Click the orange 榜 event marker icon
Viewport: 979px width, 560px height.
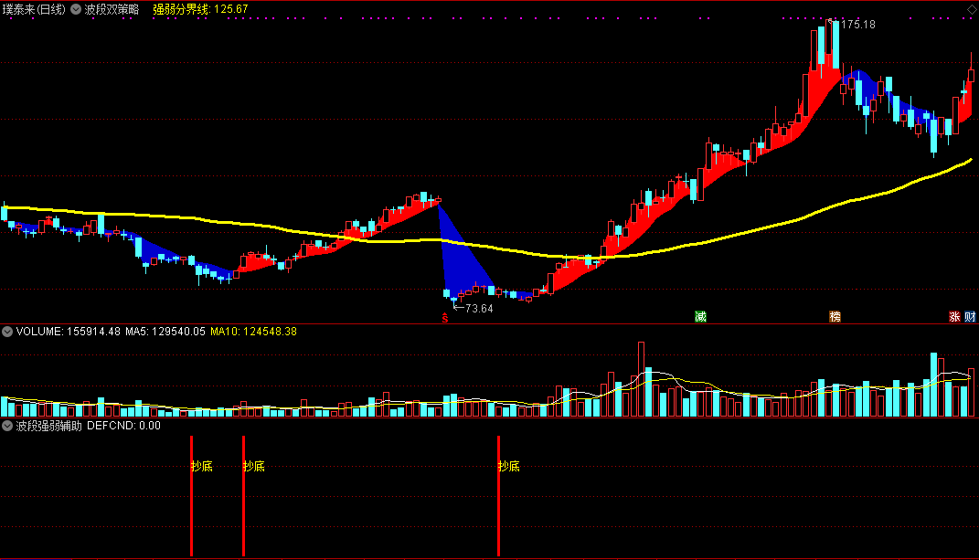pyautogui.click(x=835, y=316)
